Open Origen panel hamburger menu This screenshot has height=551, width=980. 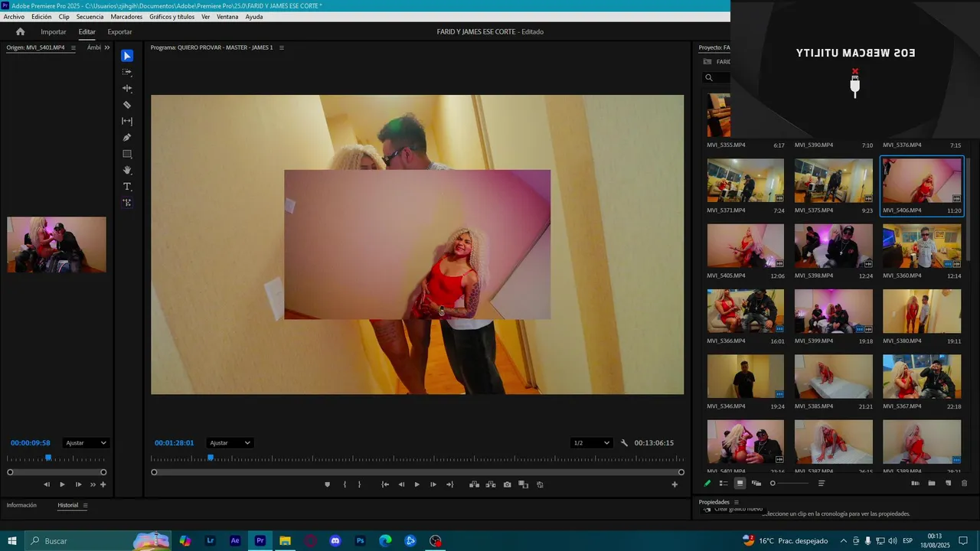tap(73, 47)
